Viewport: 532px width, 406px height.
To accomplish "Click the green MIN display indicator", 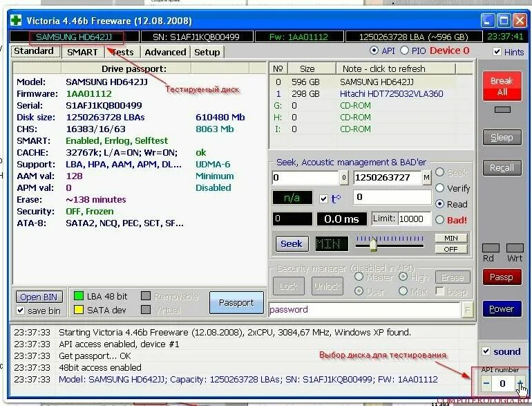I will pyautogui.click(x=332, y=244).
